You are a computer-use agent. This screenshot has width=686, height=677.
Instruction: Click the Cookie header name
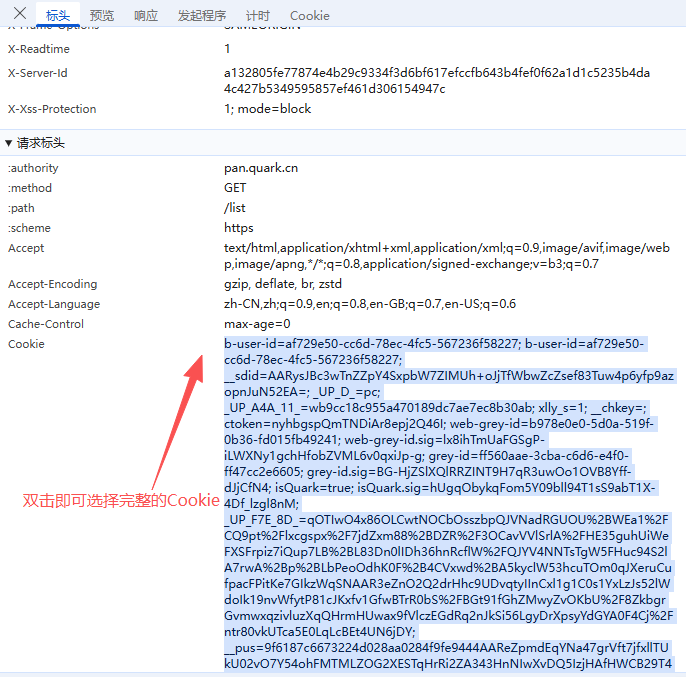[x=26, y=344]
